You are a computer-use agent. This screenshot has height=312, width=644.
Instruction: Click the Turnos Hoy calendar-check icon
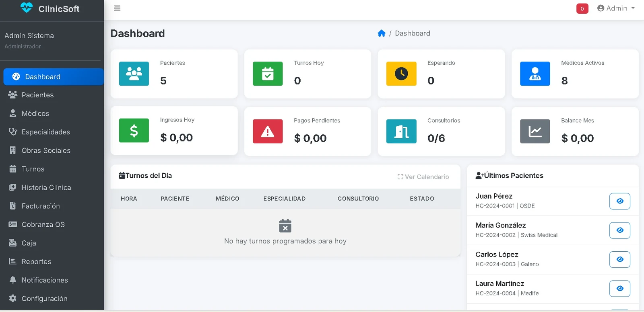point(268,74)
